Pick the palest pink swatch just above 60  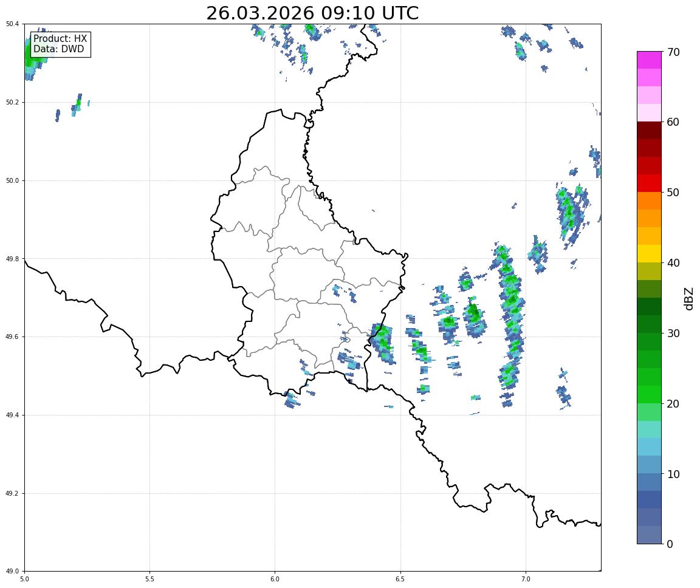coord(649,113)
